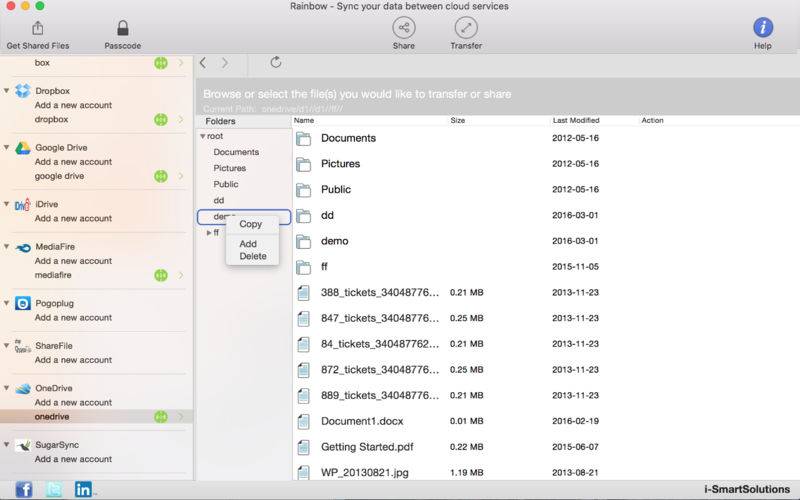Click the Document1.docx file icon
Image resolution: width=800 pixels, height=500 pixels.
click(304, 421)
